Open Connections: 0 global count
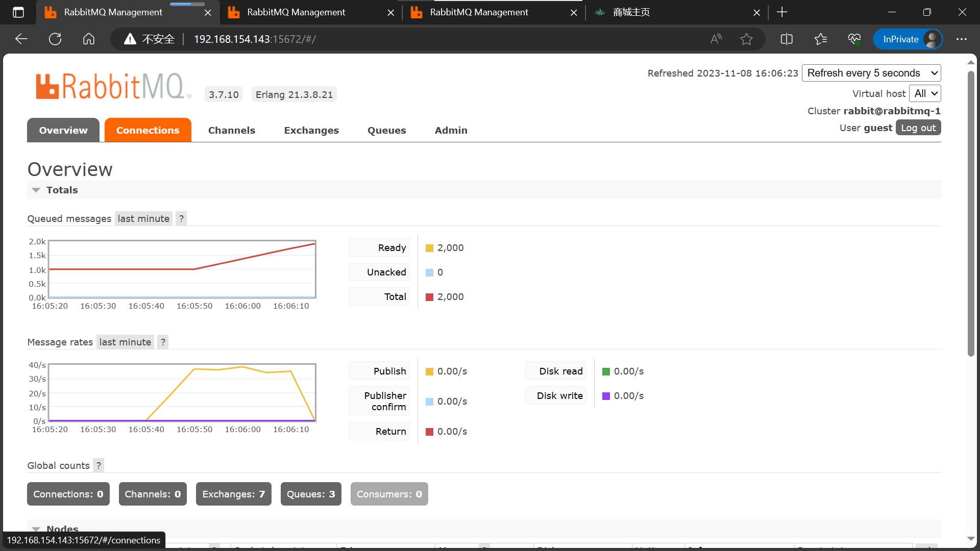Screen dimensions: 980x551 coord(68,494)
